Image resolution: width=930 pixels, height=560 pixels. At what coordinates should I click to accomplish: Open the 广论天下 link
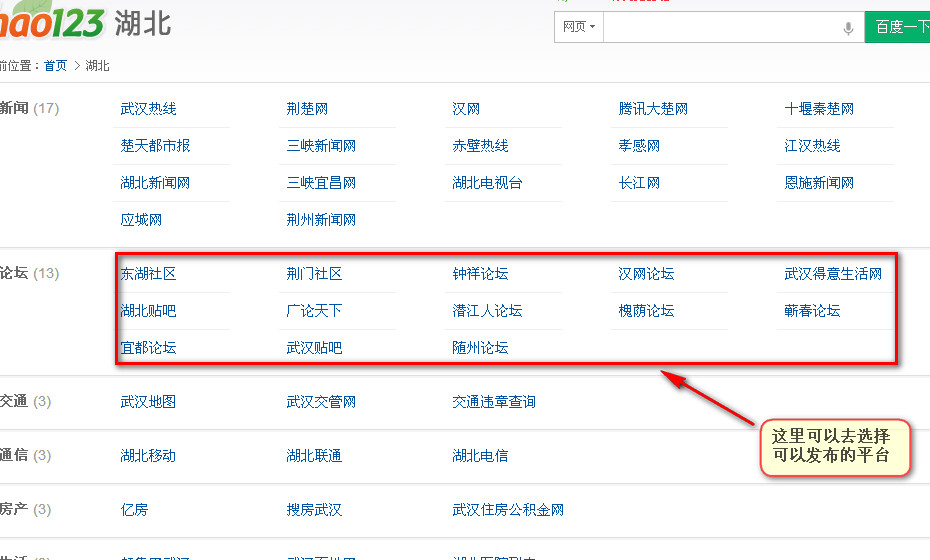(x=314, y=311)
